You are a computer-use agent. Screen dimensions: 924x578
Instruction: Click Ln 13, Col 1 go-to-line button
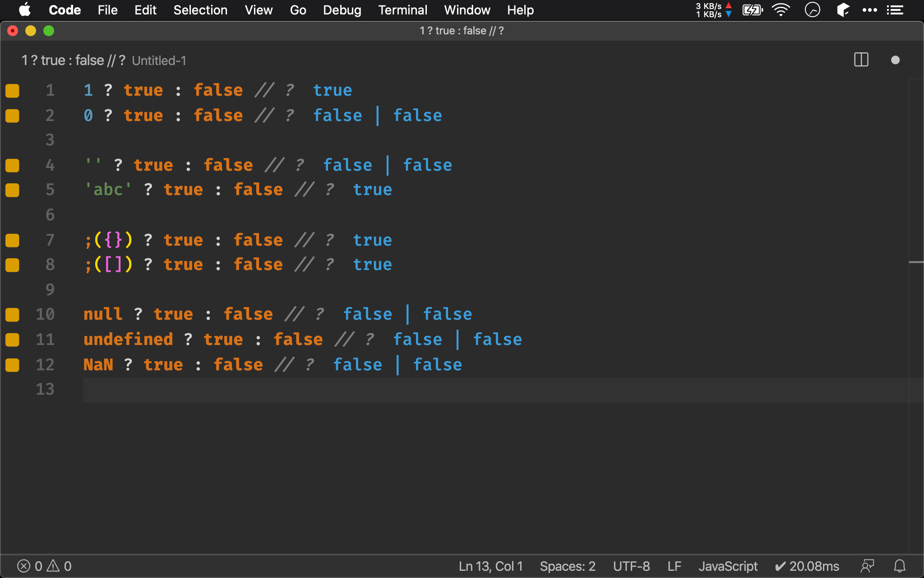[490, 566]
